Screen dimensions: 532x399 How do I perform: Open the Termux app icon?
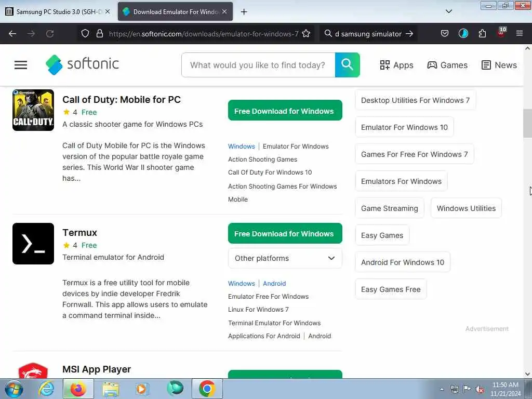[x=33, y=244]
